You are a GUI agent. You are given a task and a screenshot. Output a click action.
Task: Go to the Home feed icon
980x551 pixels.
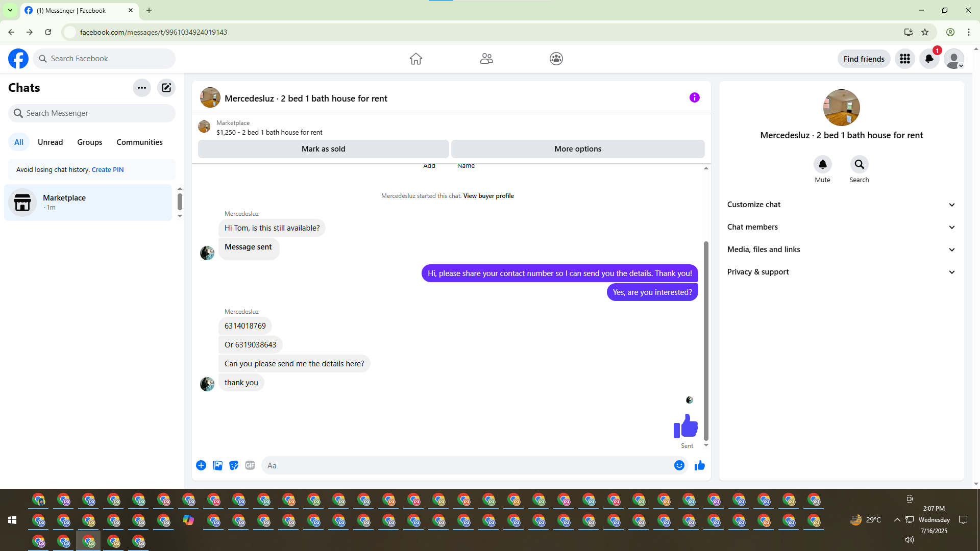tap(416, 59)
